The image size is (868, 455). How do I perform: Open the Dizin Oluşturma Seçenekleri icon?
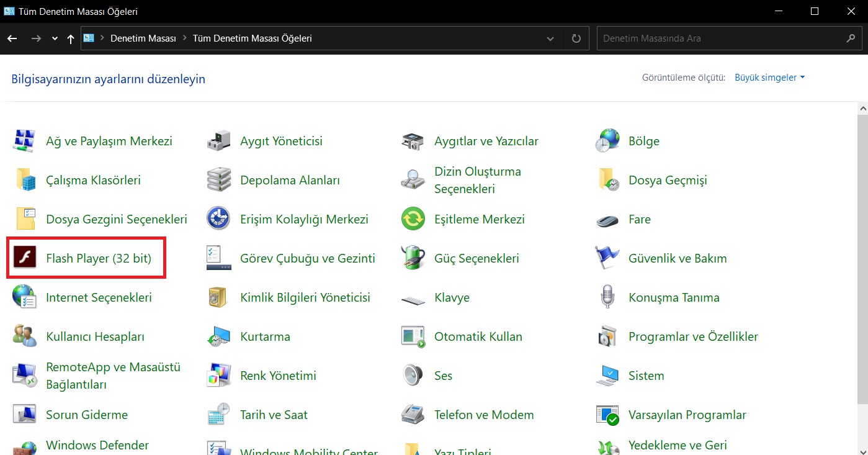[413, 180]
